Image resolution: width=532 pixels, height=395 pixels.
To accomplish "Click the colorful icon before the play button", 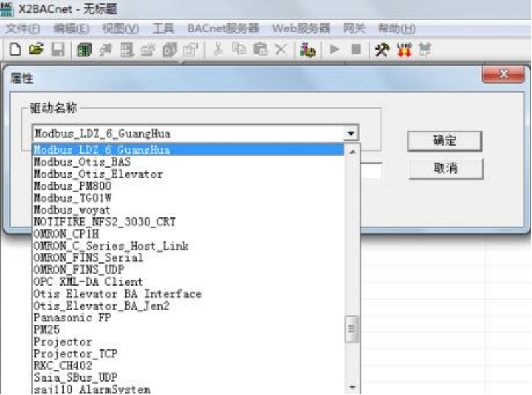I will click(308, 50).
